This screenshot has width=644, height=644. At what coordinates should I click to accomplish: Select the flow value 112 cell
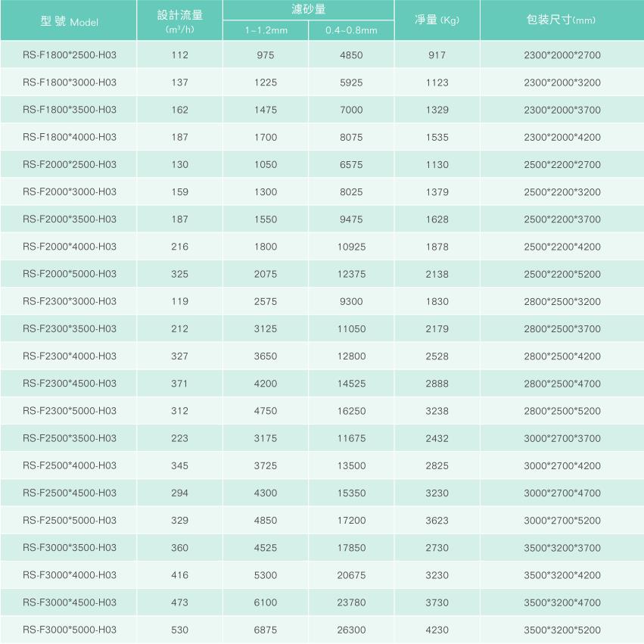point(180,55)
